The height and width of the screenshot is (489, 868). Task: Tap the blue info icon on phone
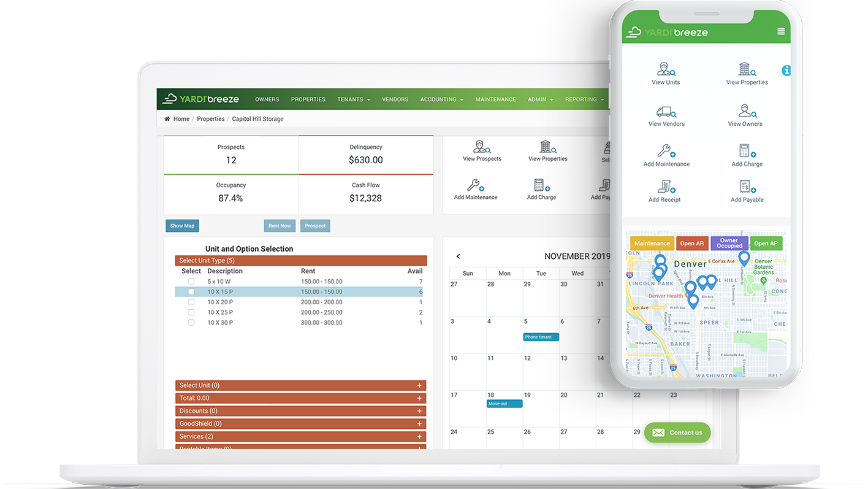(786, 71)
